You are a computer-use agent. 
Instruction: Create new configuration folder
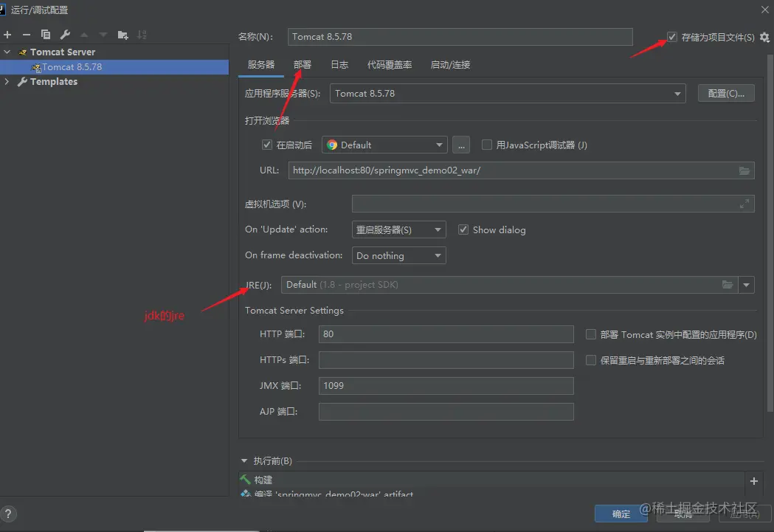(122, 35)
